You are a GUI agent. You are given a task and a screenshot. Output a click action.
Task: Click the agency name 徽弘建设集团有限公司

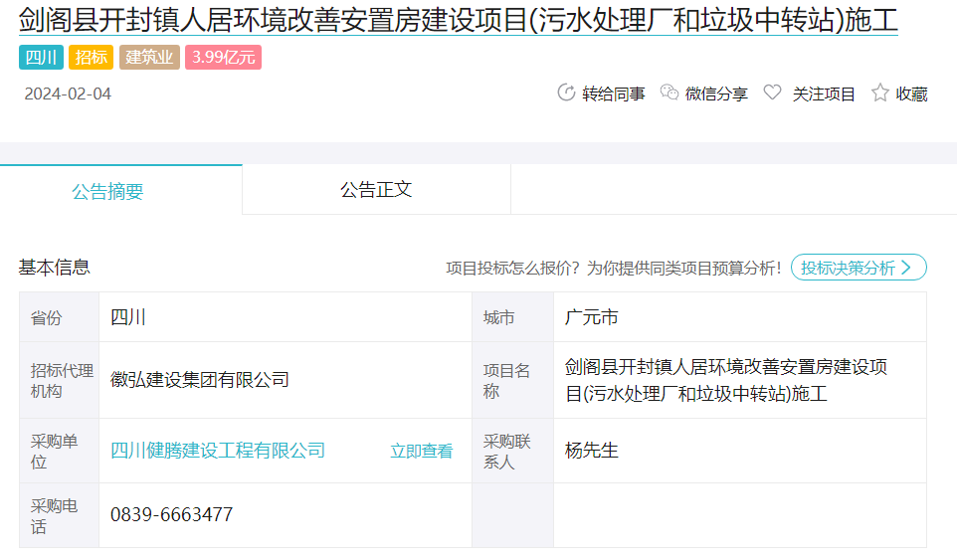click(x=200, y=379)
